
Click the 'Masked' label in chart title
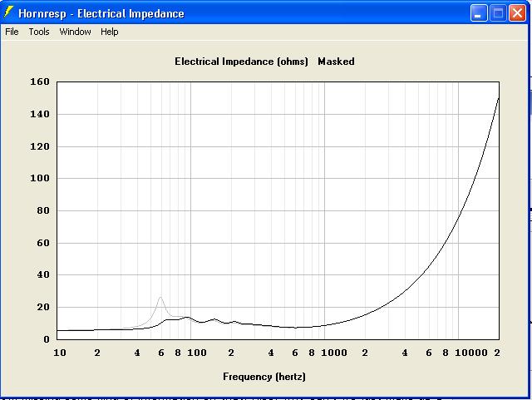[x=336, y=62]
